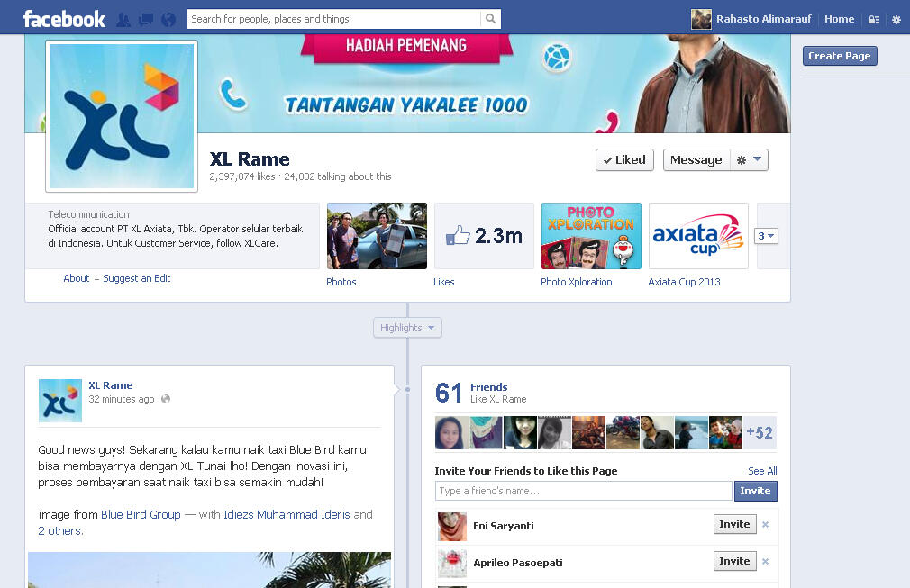
Task: Click Eni Saryanti's profile photo
Action: (452, 527)
